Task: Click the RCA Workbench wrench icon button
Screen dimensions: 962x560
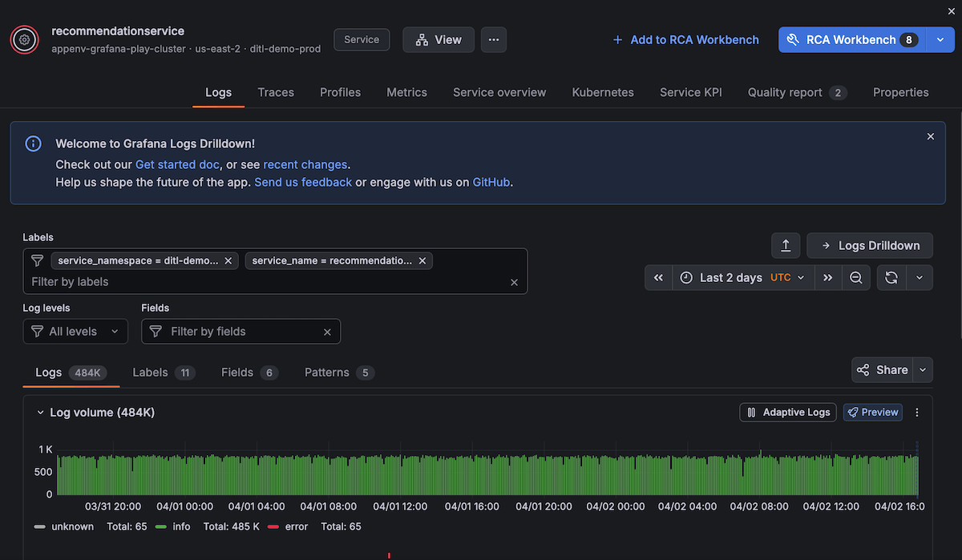Action: (795, 39)
